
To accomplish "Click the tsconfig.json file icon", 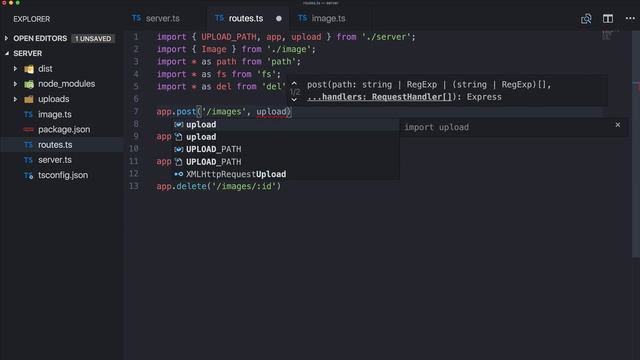I will tap(28, 176).
